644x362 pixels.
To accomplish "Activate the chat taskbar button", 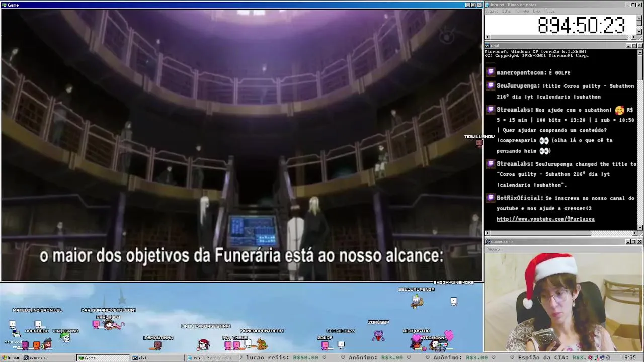I will point(157,358).
